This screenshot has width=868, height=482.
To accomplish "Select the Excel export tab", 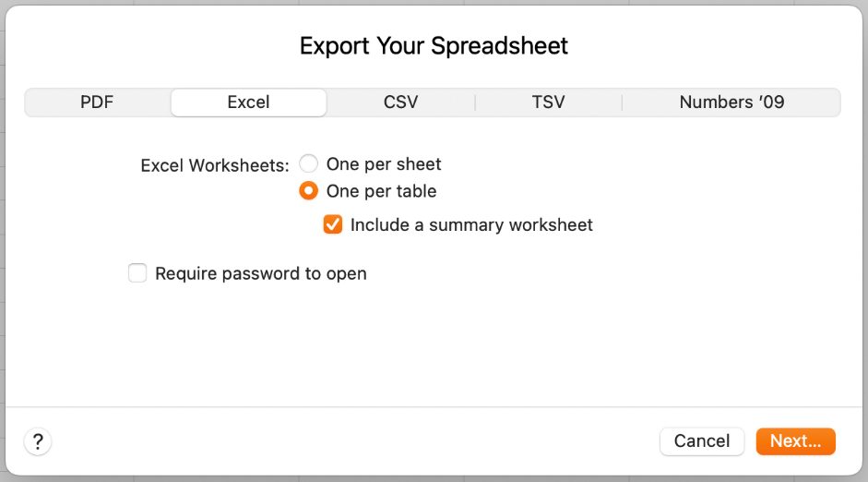I will (248, 102).
